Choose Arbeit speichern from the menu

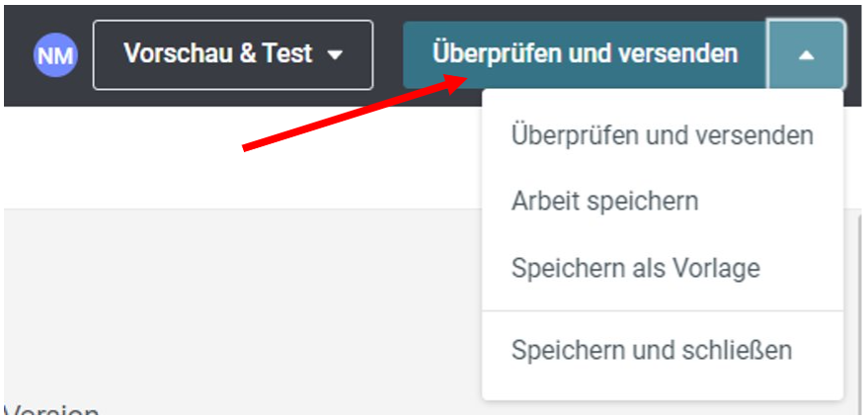click(662, 202)
